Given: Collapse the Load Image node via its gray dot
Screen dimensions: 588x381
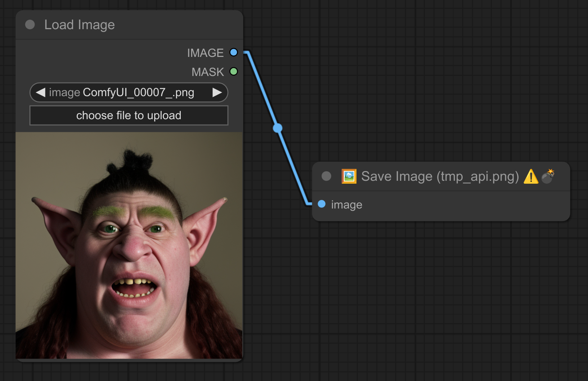Looking at the screenshot, I should [30, 24].
